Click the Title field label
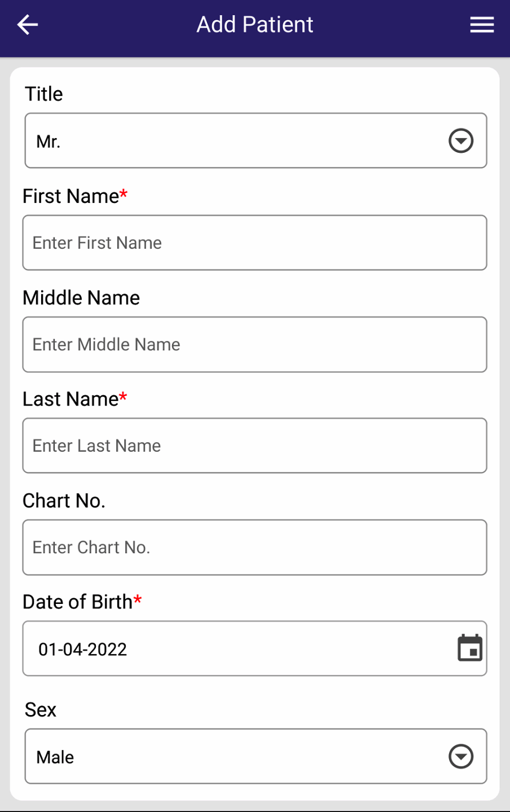 tap(44, 94)
